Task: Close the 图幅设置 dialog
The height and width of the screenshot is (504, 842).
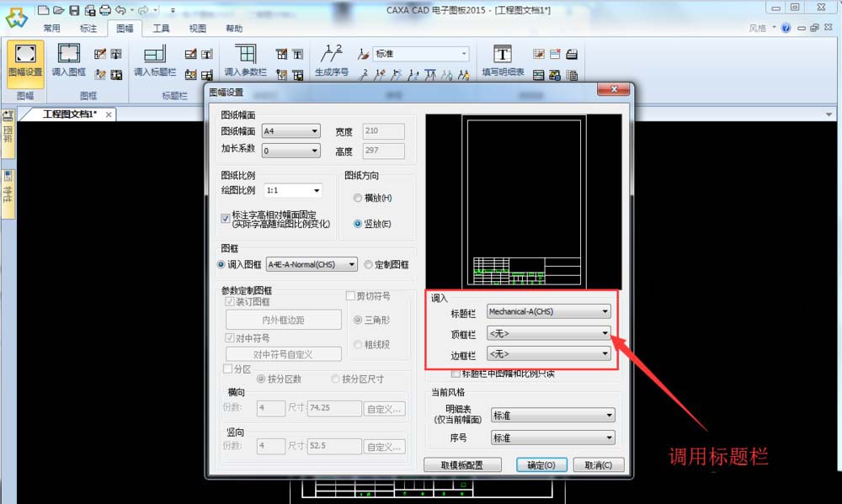Action: pyautogui.click(x=614, y=89)
